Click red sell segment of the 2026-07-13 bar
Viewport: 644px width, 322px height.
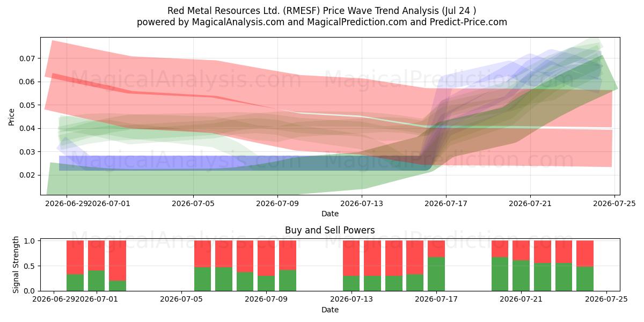pos(351,258)
